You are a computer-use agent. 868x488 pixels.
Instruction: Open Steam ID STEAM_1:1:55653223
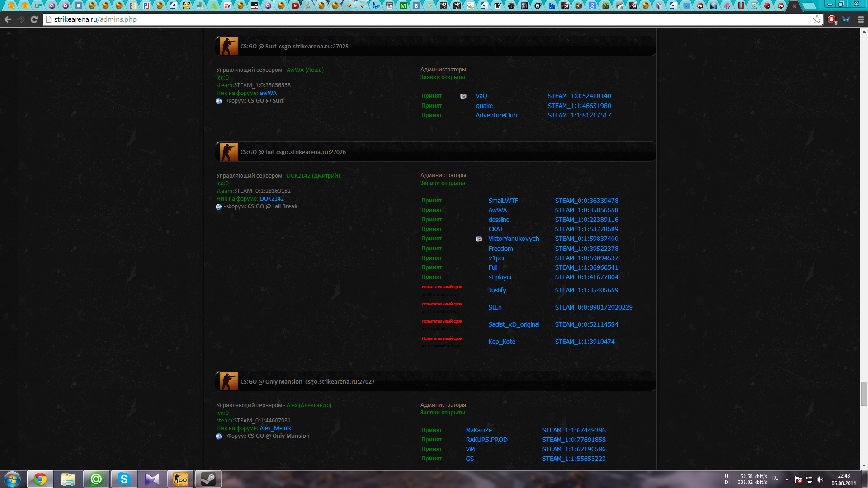coord(574,459)
